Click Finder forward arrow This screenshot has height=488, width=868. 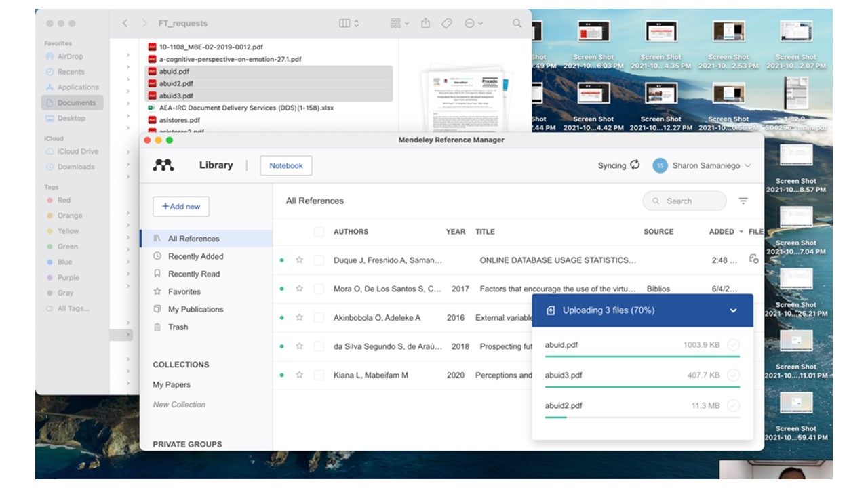click(144, 23)
